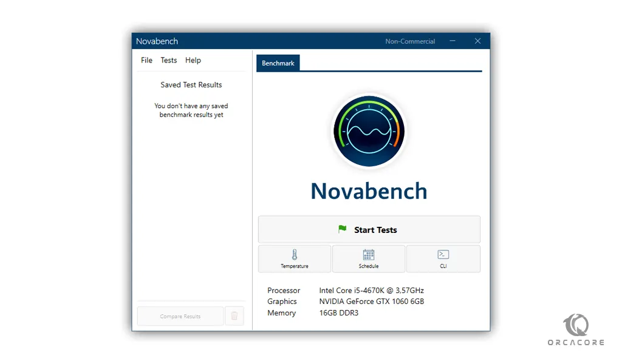622x364 pixels.
Task: Click the trash delete icon
Action: (234, 316)
